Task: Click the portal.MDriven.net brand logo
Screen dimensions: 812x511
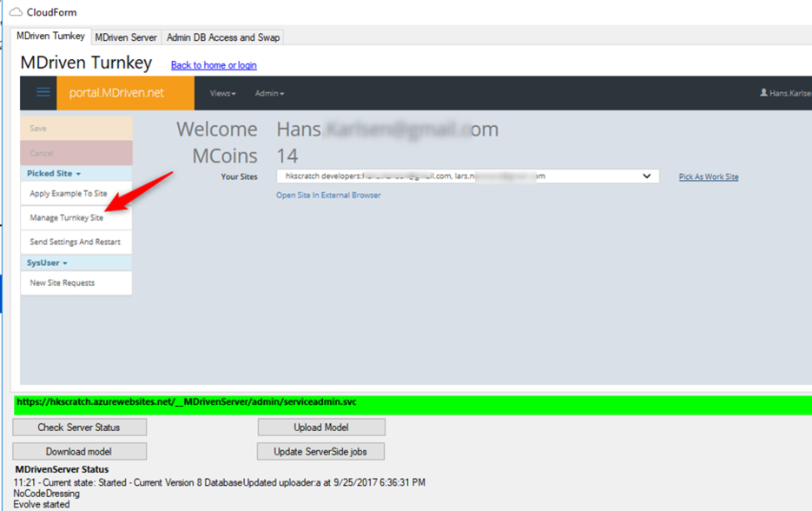Action: pyautogui.click(x=125, y=93)
